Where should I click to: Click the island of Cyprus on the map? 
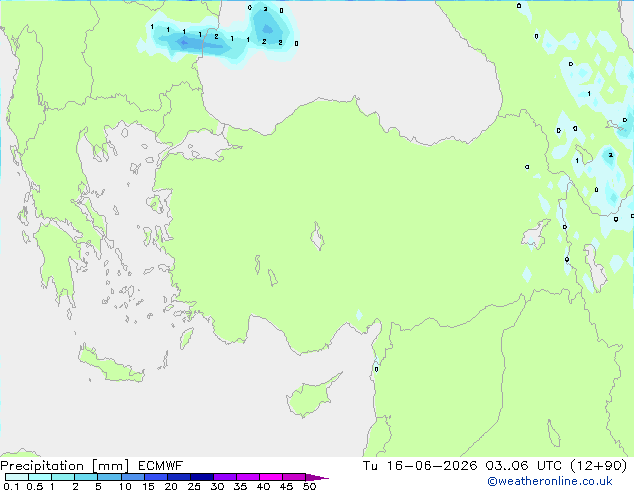coord(309,398)
